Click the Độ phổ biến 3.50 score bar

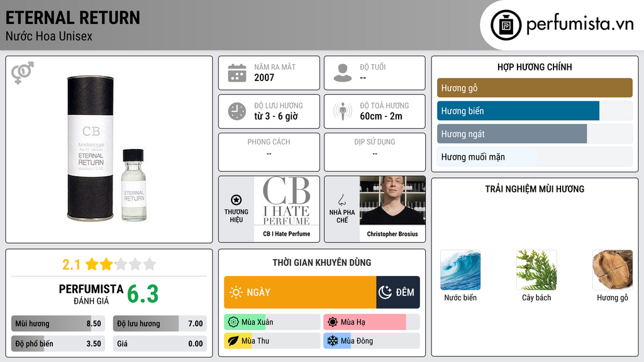(x=58, y=344)
